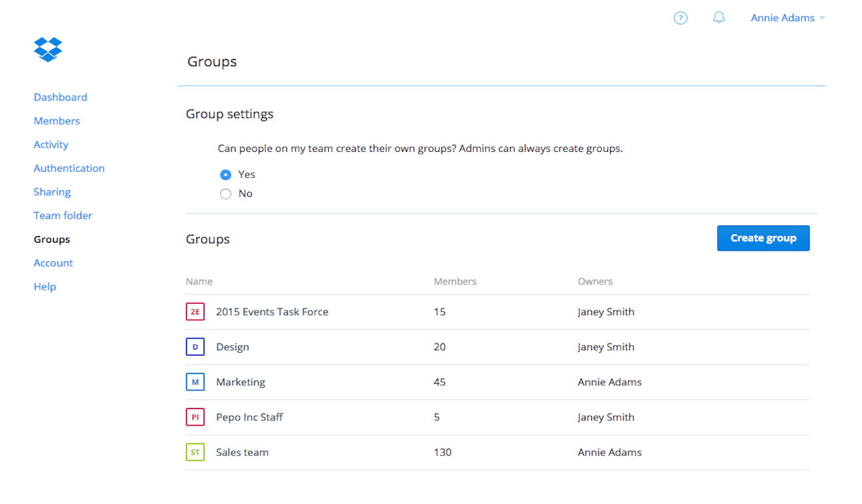
Task: Click the Name column header
Action: tap(199, 281)
